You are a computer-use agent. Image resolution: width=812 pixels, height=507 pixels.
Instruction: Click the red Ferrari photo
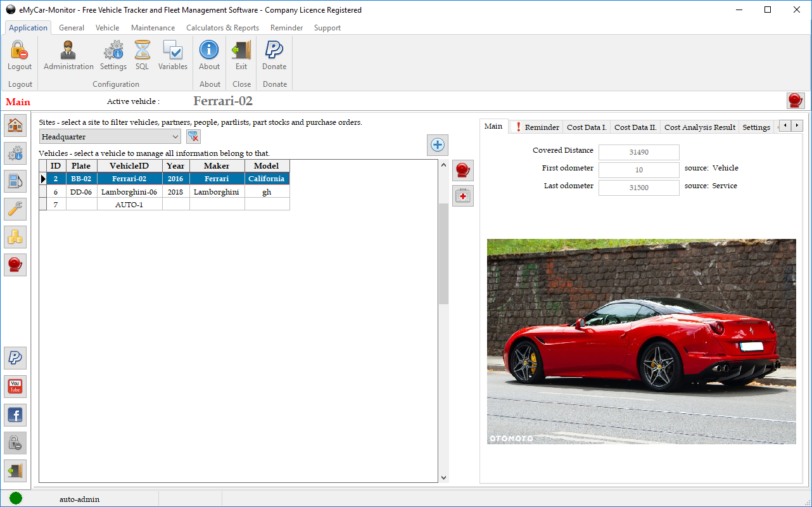[x=641, y=342]
